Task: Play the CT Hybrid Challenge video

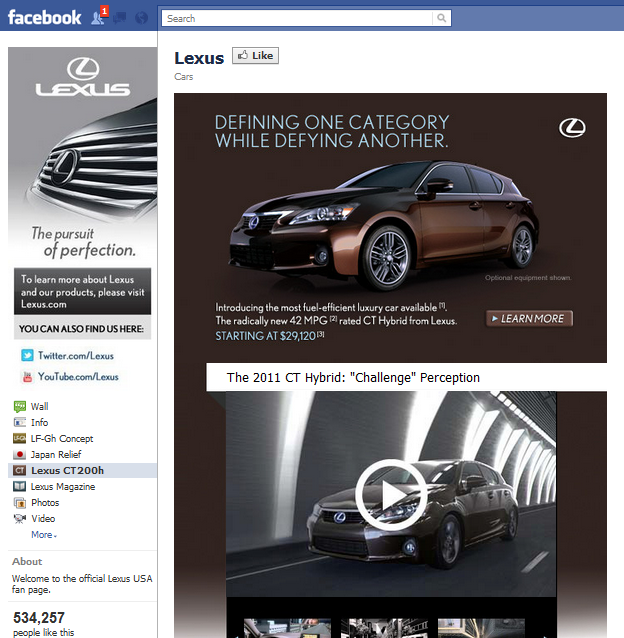Action: coord(391,494)
